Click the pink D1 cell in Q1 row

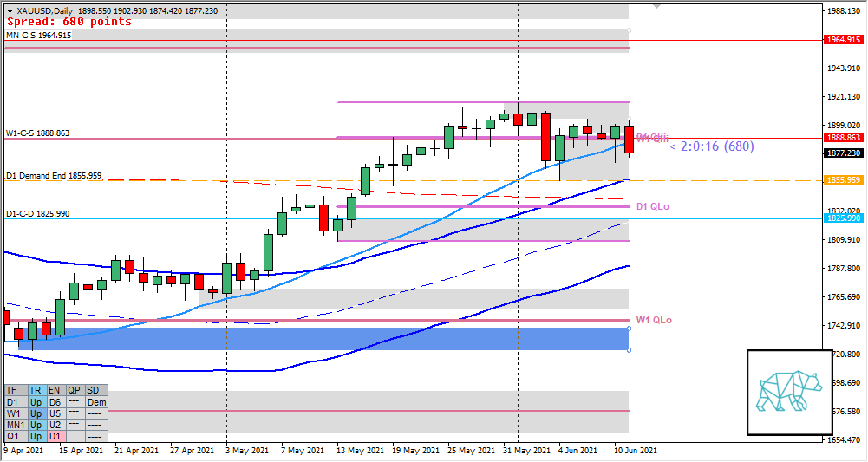(56, 437)
